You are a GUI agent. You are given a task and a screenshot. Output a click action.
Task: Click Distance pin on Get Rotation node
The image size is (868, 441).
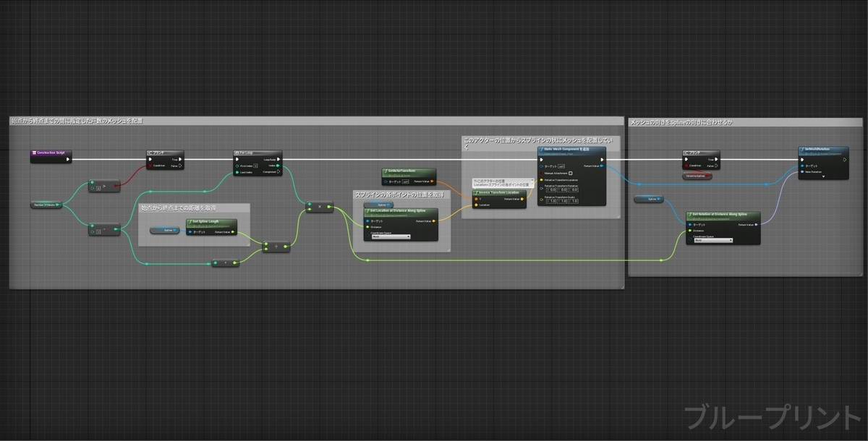689,231
